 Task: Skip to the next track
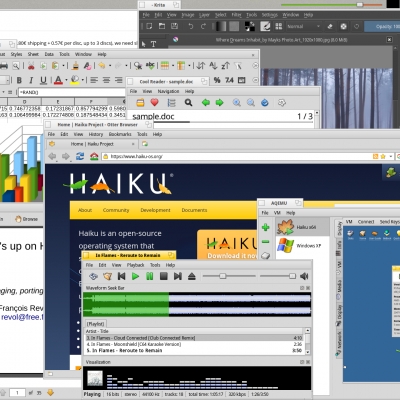(178, 276)
